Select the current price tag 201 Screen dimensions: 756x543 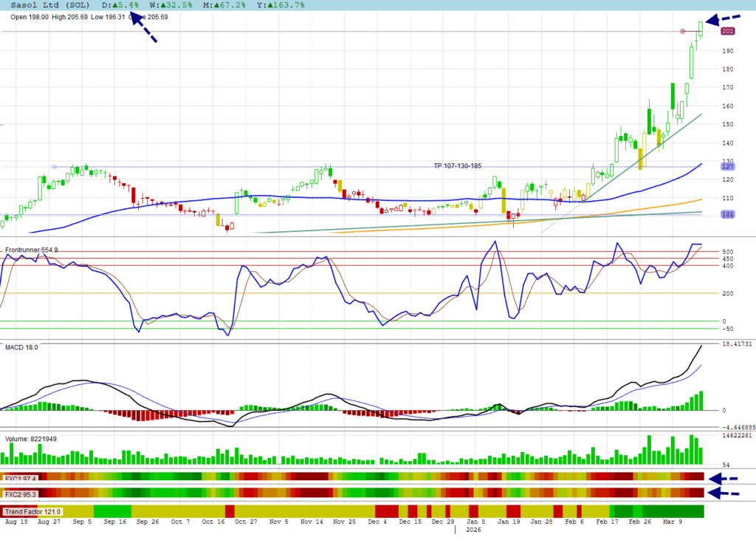click(x=727, y=31)
